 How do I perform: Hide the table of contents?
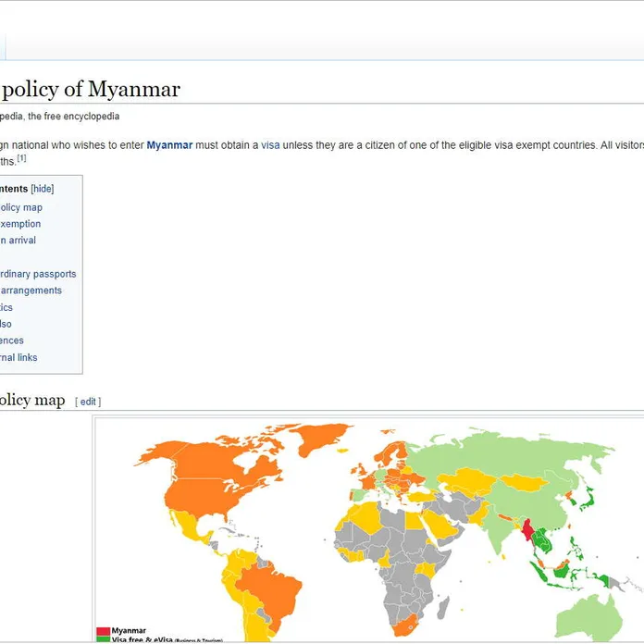43,189
